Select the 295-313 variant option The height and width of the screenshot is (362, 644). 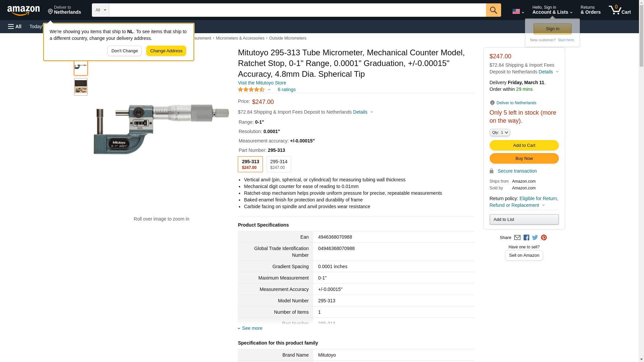(x=250, y=164)
